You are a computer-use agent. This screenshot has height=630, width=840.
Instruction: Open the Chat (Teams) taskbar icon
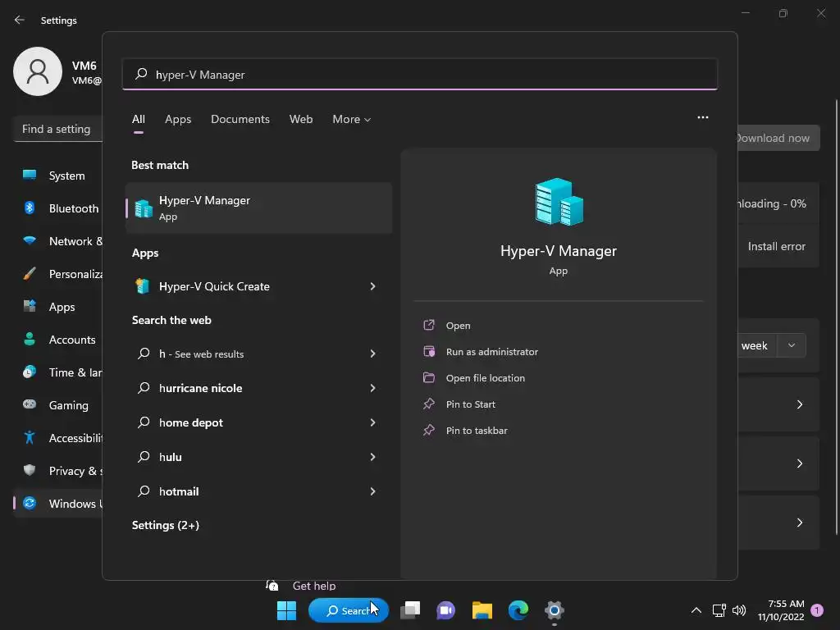tap(445, 610)
